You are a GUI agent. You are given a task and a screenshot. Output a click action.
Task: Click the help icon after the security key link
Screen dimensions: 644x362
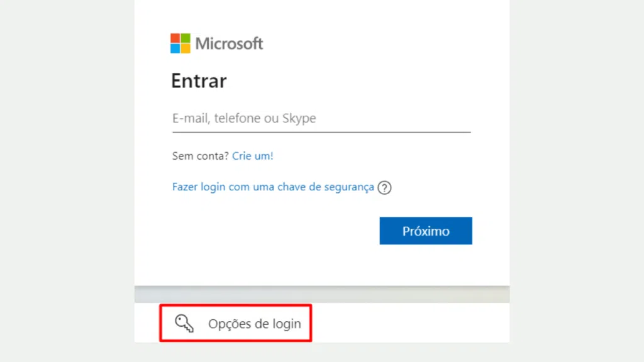point(384,187)
